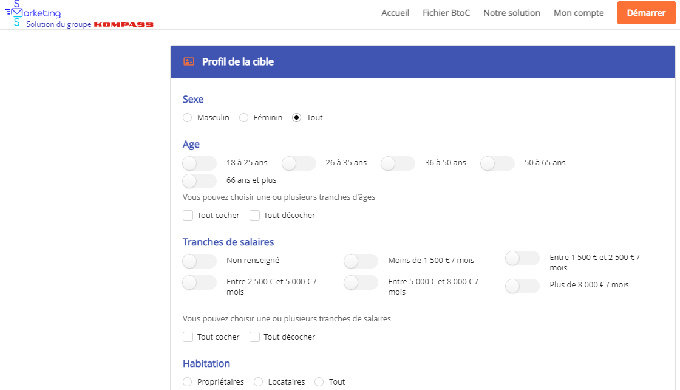Viewport: 680px width, 390px height.
Task: Switch on Plus de 8 000 € / mois
Action: point(523,286)
